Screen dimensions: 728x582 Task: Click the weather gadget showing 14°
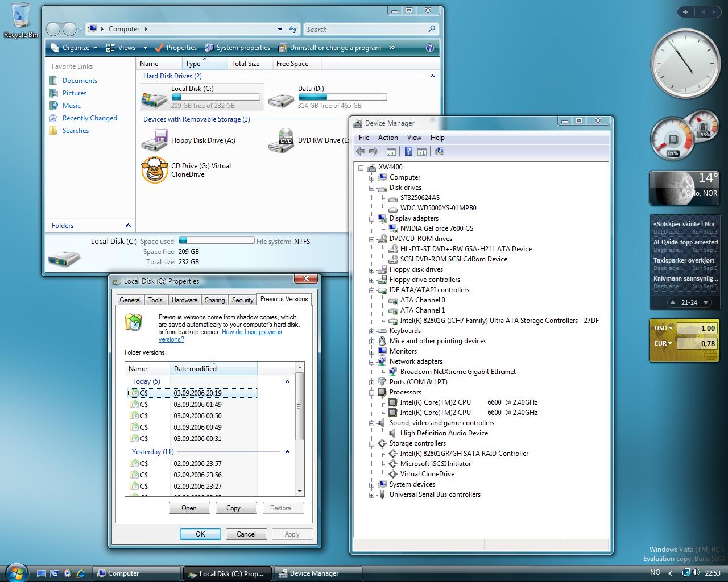click(x=684, y=188)
